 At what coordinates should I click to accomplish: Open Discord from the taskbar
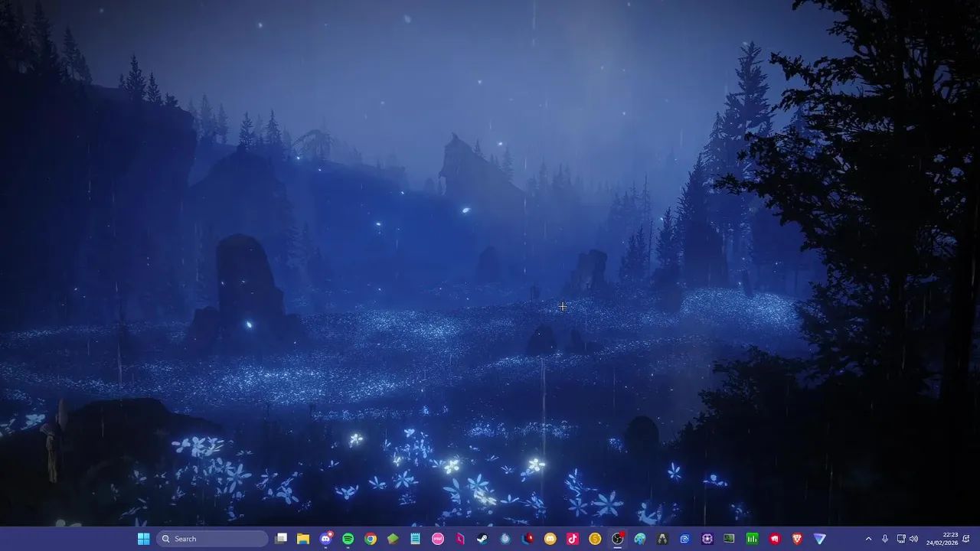click(x=326, y=539)
